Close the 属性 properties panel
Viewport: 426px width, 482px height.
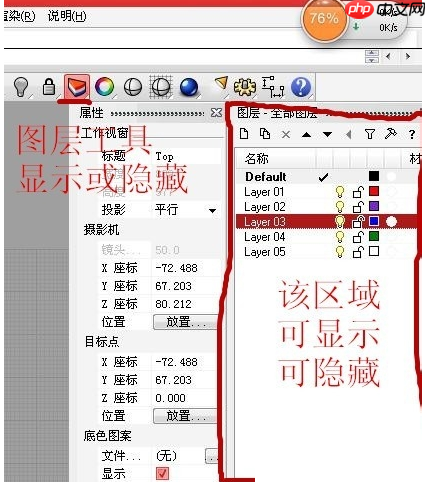pyautogui.click(x=216, y=113)
